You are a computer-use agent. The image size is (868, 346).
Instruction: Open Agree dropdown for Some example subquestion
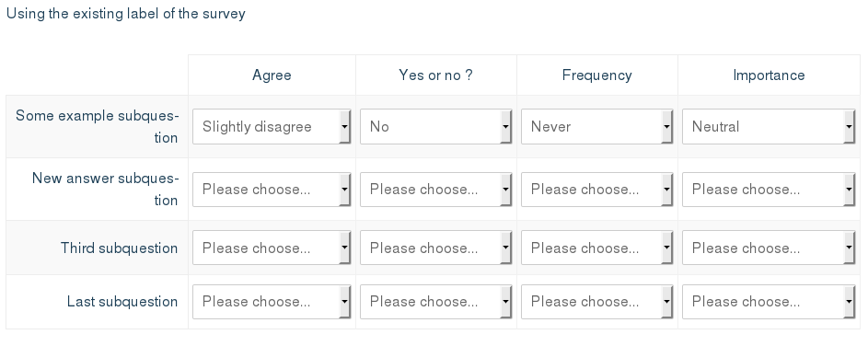click(272, 127)
